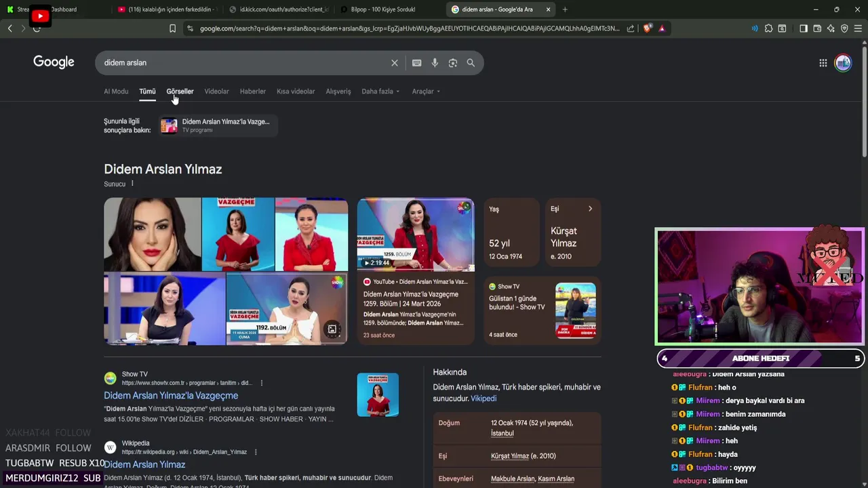
Task: Open the tab search toolbar icon
Action: point(782,28)
